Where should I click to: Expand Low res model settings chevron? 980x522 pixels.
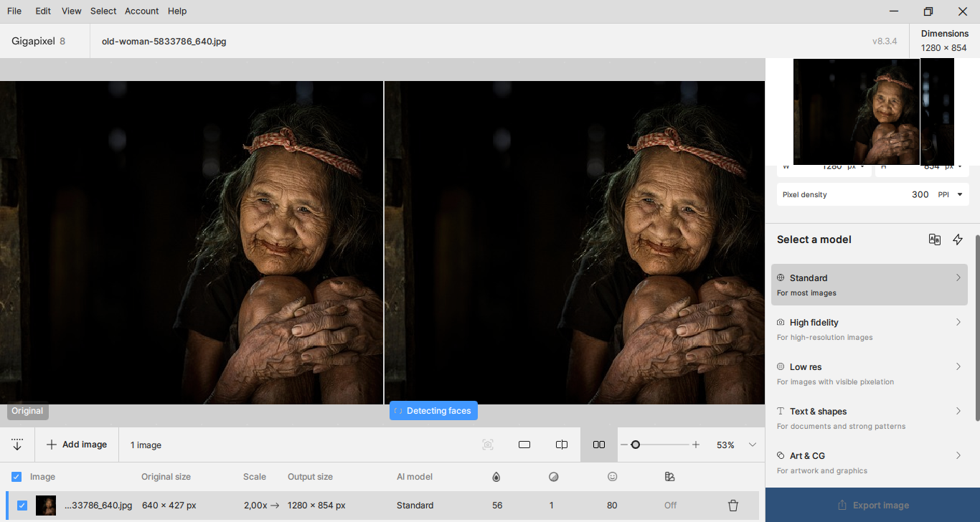click(958, 366)
